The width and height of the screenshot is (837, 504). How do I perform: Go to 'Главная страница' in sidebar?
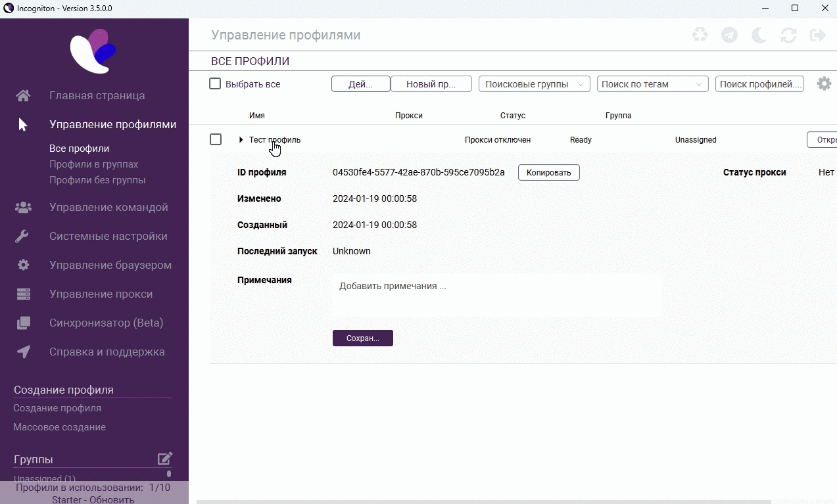coord(97,95)
